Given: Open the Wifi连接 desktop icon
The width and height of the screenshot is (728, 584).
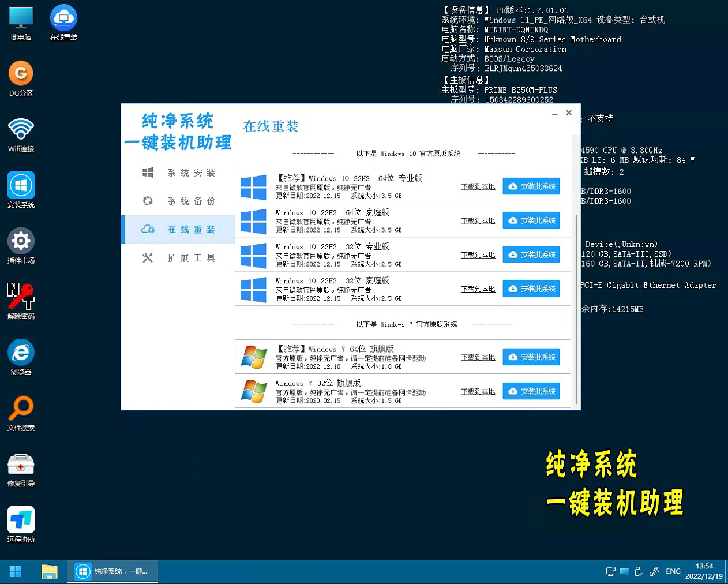Looking at the screenshot, I should (21, 135).
